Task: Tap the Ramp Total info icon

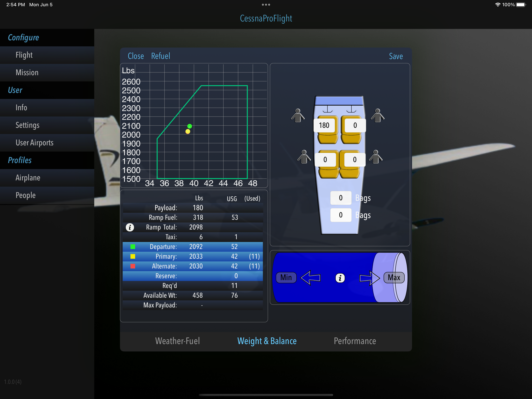Action: click(x=130, y=227)
